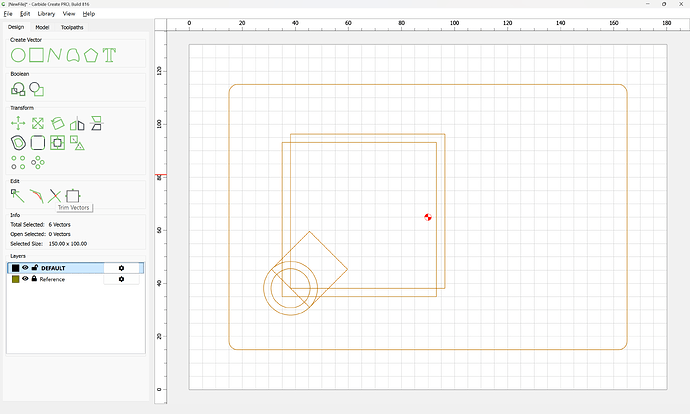Click the red origin marker on canvas

tap(428, 217)
